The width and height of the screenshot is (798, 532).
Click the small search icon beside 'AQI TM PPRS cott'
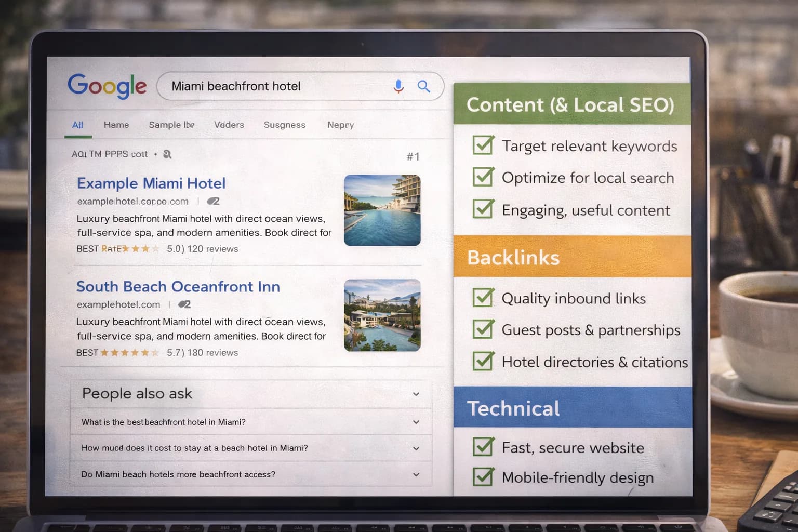click(167, 154)
